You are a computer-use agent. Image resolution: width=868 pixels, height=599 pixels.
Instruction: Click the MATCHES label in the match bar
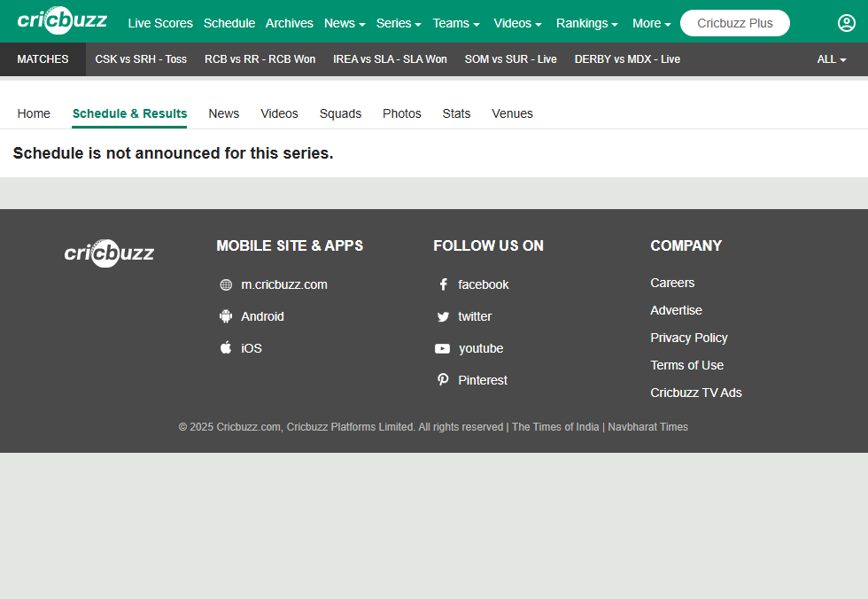click(x=43, y=59)
